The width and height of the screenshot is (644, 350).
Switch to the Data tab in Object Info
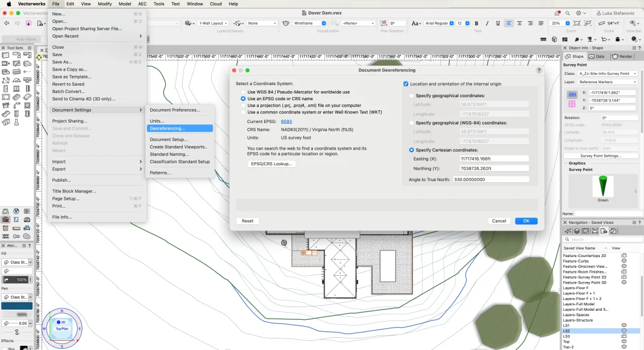click(597, 57)
